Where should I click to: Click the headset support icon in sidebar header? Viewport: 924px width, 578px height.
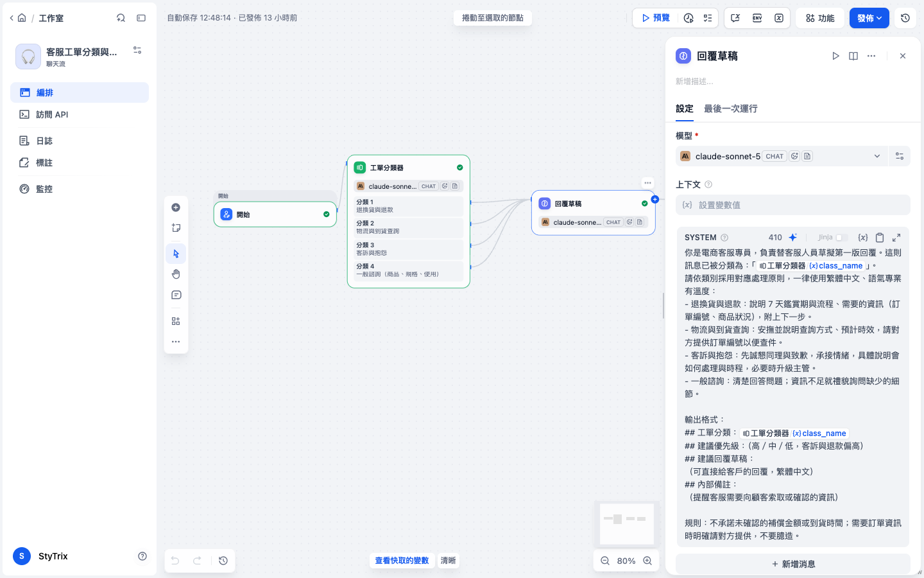click(121, 18)
